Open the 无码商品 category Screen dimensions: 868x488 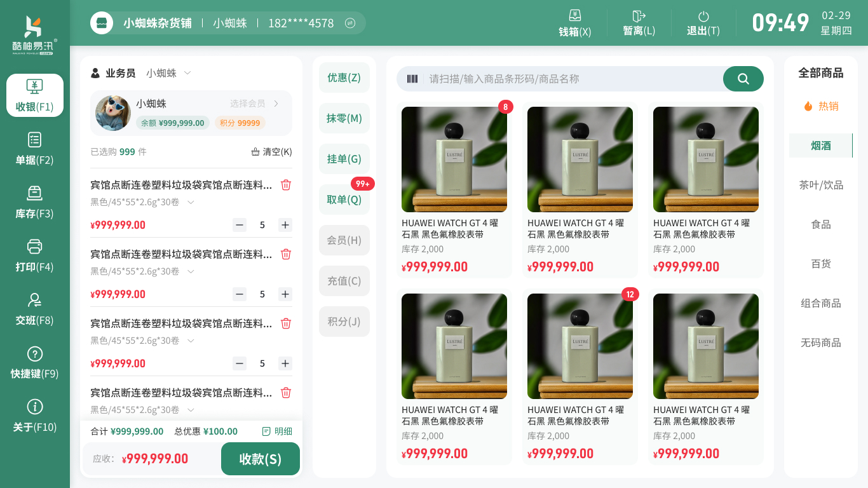coord(821,342)
